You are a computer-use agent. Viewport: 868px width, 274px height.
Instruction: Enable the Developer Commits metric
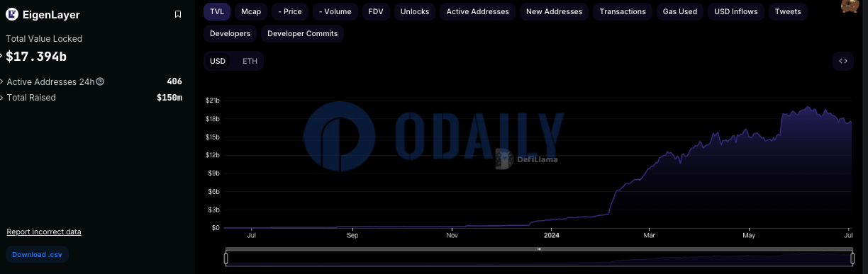click(x=302, y=33)
